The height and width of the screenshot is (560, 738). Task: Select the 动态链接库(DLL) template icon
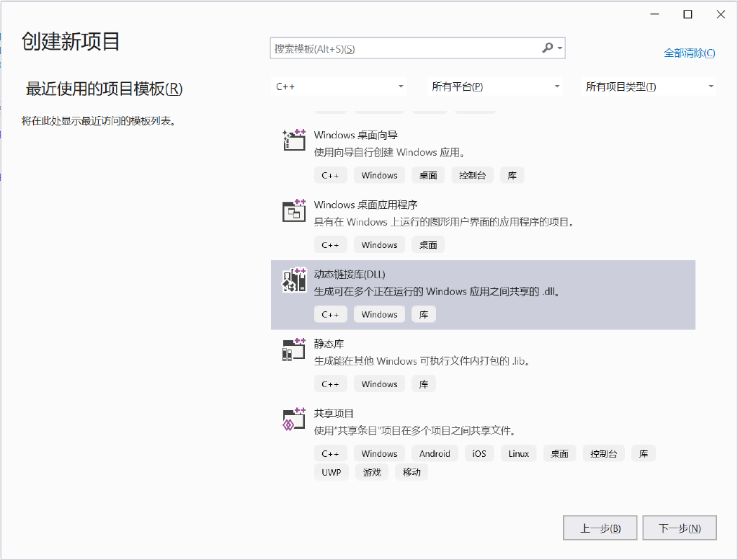pyautogui.click(x=293, y=280)
